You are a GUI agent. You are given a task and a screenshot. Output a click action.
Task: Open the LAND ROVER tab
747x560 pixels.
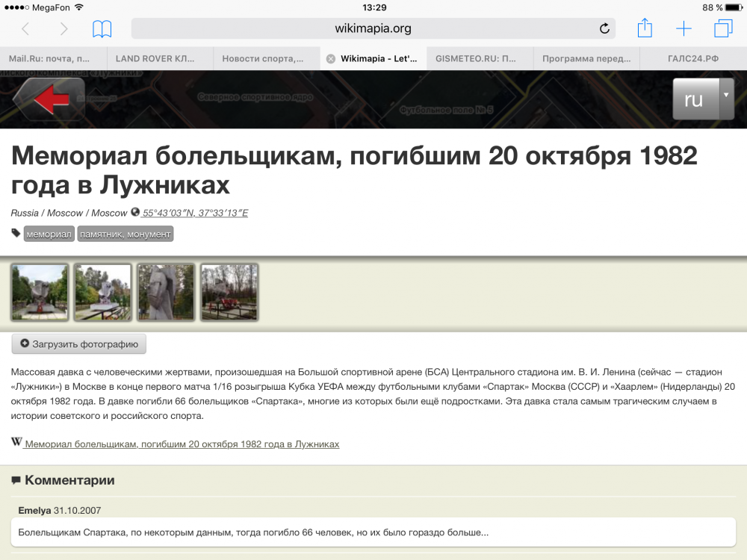coord(159,58)
